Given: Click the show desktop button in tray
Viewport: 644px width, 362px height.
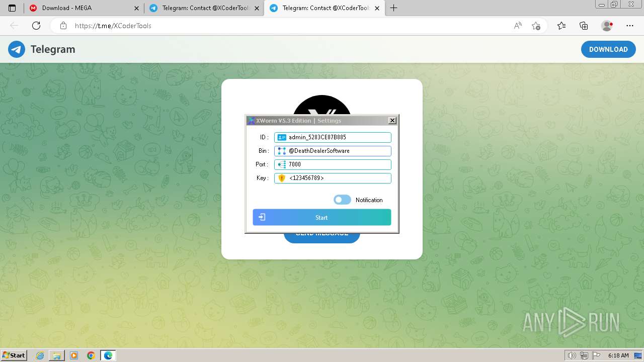Looking at the screenshot, I should click(638, 355).
